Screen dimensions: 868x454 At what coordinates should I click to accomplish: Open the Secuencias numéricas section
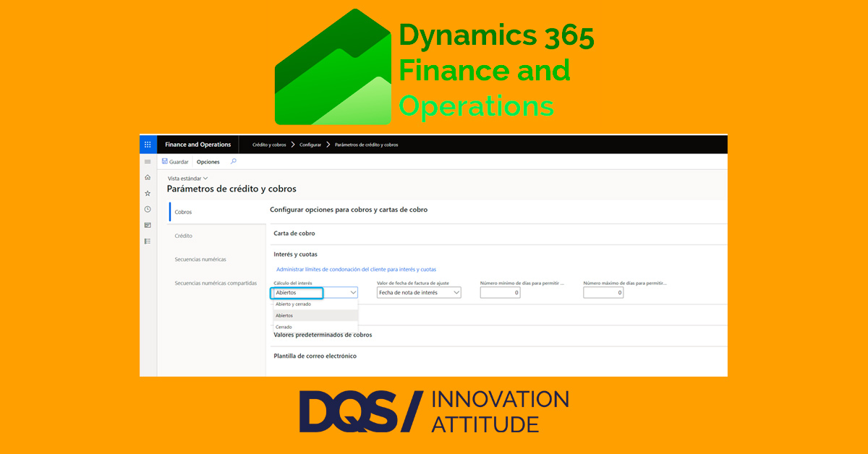click(201, 259)
